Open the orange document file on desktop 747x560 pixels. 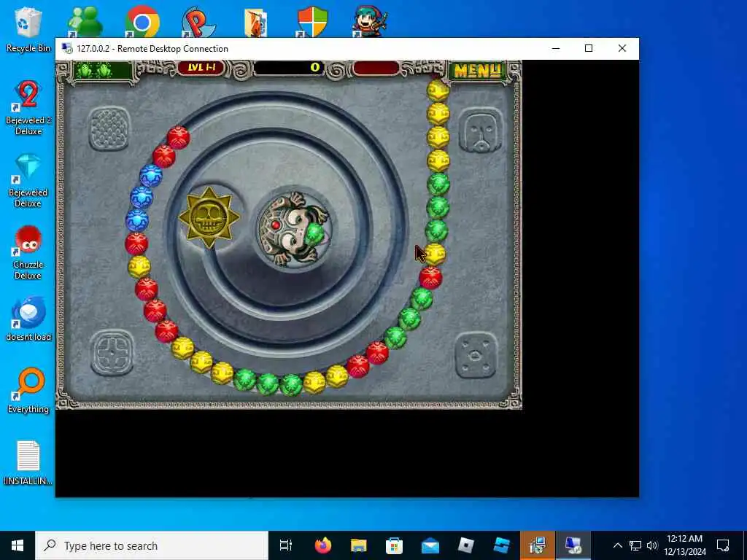(x=255, y=22)
